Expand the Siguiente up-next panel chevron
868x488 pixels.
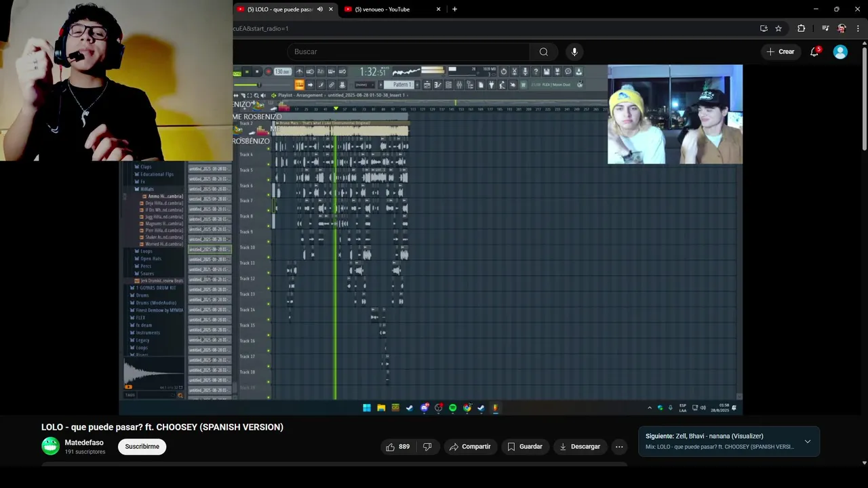point(807,441)
